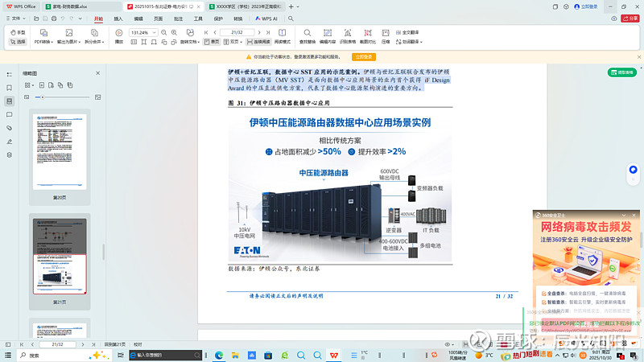Open a new tab with plus button
Viewport: 644px width, 362px height.
click(291, 6)
